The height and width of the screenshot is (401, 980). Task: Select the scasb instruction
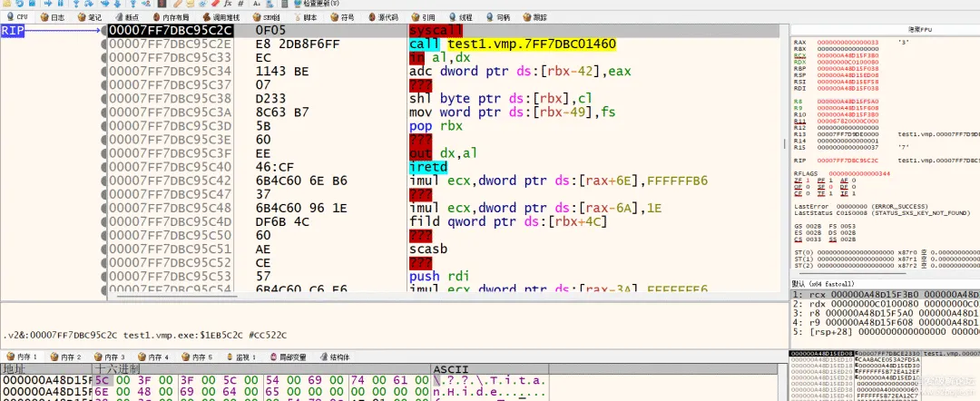pos(426,249)
